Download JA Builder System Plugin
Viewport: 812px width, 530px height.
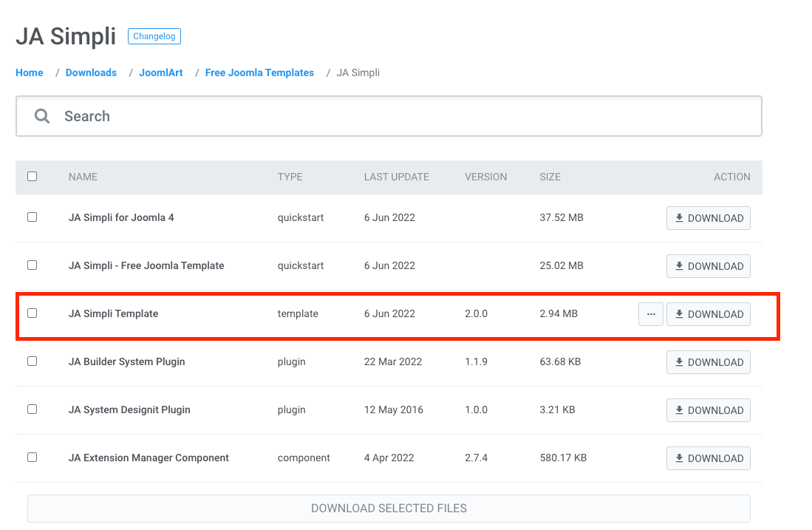(709, 362)
